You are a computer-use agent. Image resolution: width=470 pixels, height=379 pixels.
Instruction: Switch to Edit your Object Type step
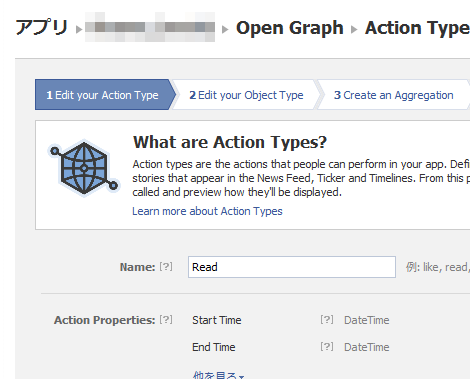(246, 95)
